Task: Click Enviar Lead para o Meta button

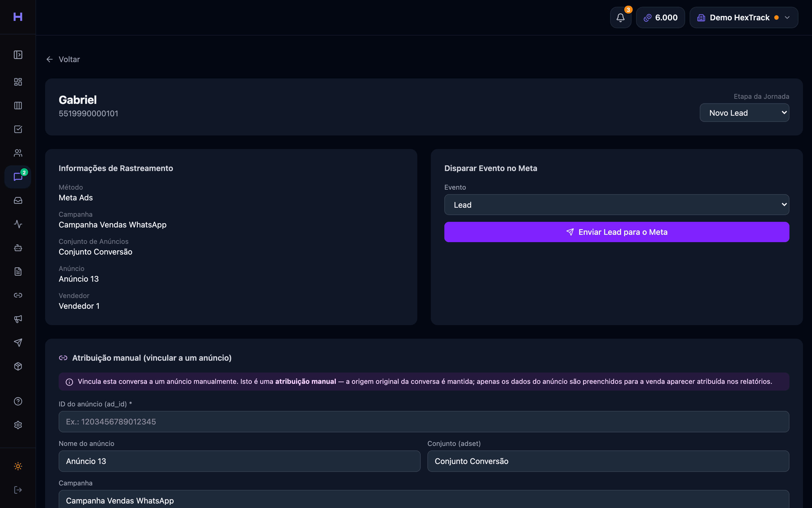Action: (x=616, y=232)
